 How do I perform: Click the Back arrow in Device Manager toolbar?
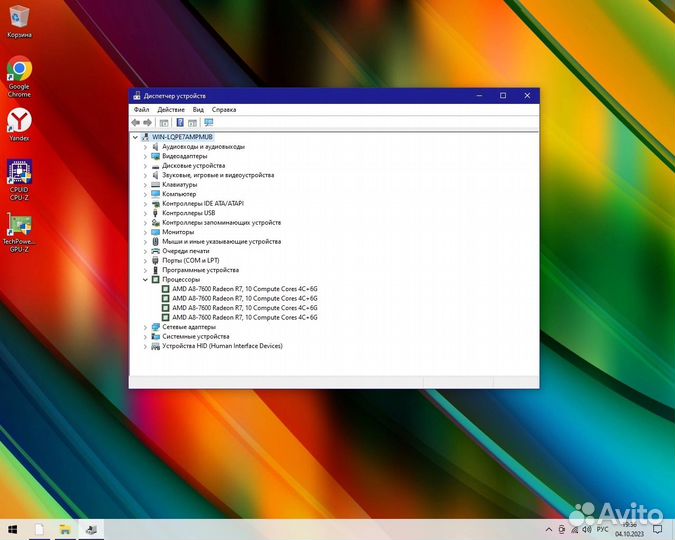tap(136, 123)
